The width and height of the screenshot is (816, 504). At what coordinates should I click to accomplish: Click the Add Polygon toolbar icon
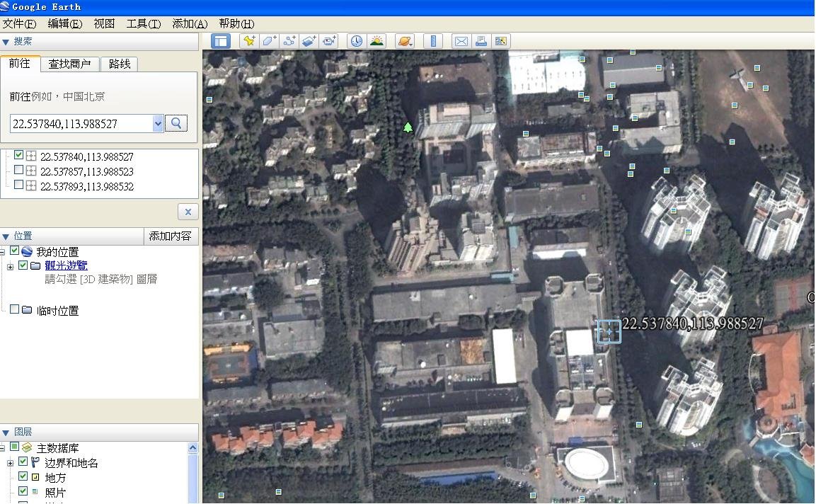pos(269,41)
